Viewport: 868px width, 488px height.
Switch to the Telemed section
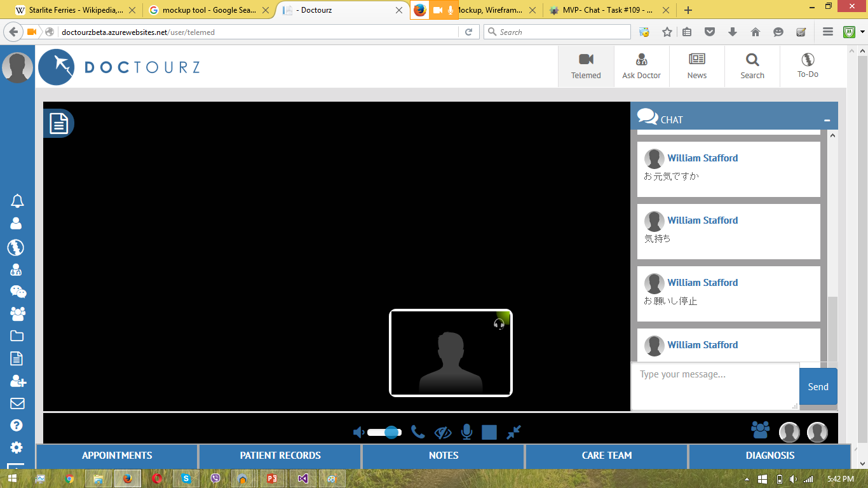(x=586, y=66)
